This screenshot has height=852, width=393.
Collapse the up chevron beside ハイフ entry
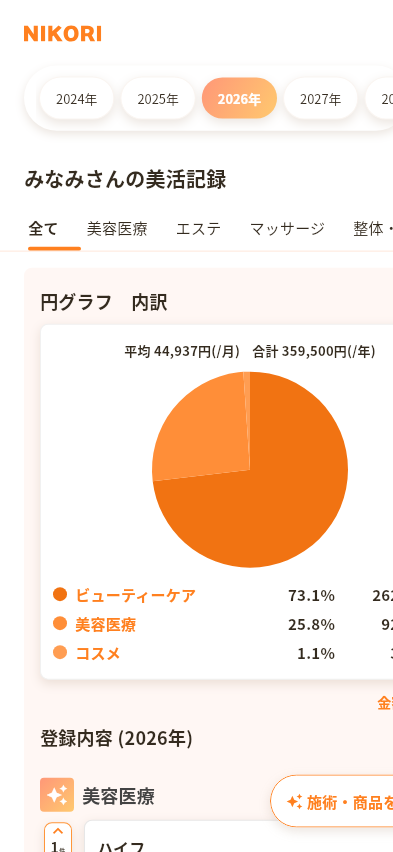pos(58,831)
